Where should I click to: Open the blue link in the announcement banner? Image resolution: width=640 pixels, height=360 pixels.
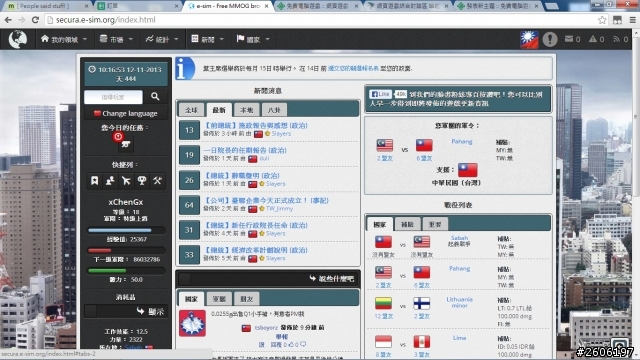(353, 69)
